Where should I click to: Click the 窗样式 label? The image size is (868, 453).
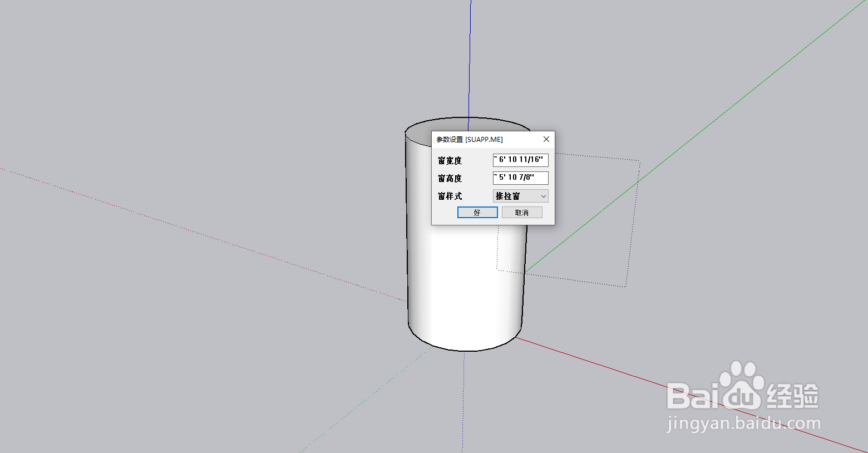click(x=450, y=196)
